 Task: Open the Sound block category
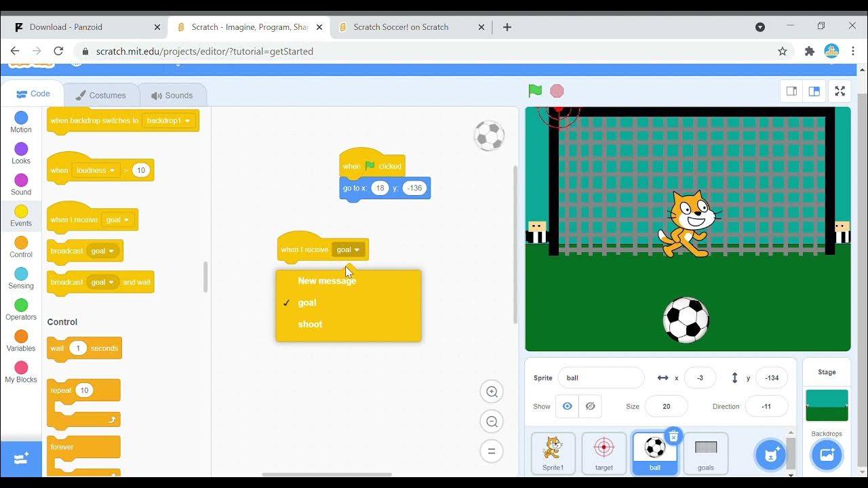coord(21,185)
